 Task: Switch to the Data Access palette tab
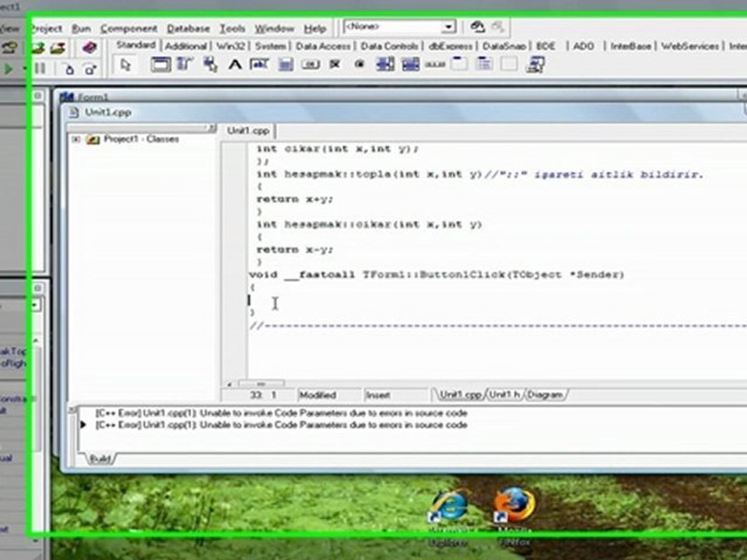[x=323, y=46]
